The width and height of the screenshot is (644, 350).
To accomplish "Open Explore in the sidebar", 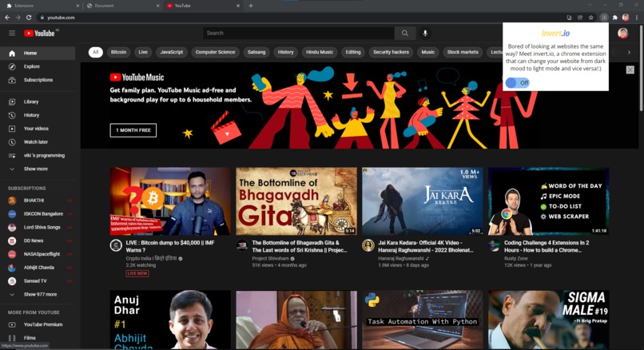I will [x=38, y=66].
